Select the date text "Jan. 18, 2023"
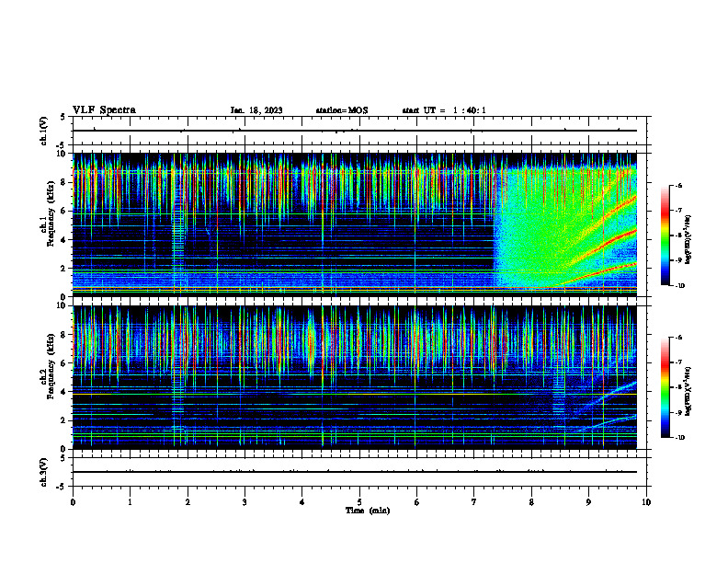 [x=256, y=110]
